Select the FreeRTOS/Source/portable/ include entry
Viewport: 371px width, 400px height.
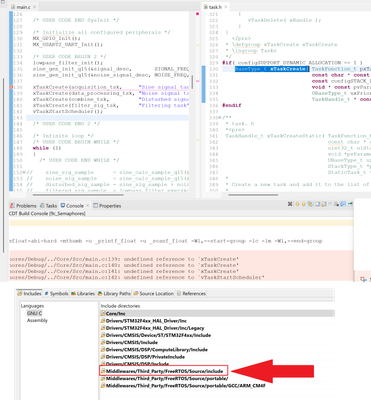[165, 378]
